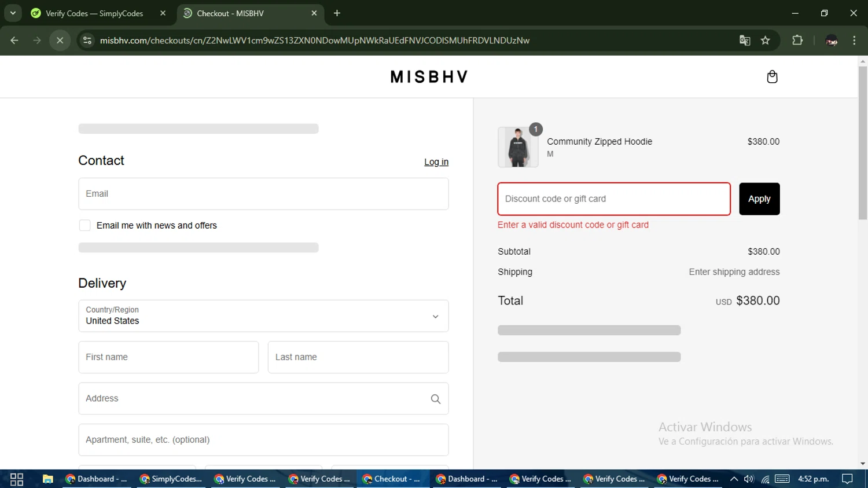The height and width of the screenshot is (488, 868).
Task: Click the 4:52 p.m. taskbar clock
Action: tap(814, 479)
